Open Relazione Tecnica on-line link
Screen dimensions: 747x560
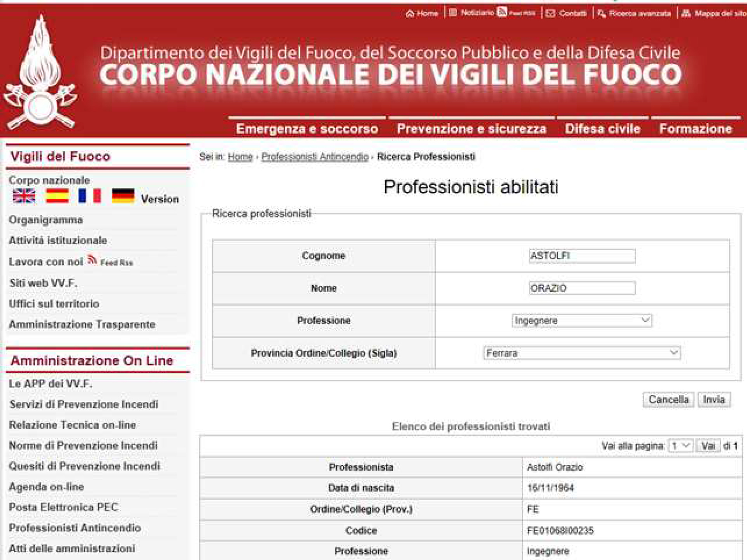(x=72, y=425)
